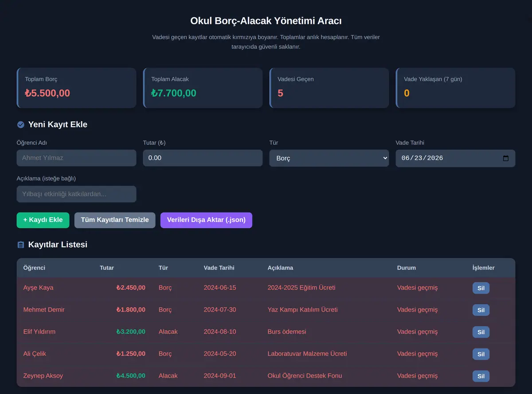Click the checkmark icon beside Yeni Kayıt Ekle

[20, 125]
